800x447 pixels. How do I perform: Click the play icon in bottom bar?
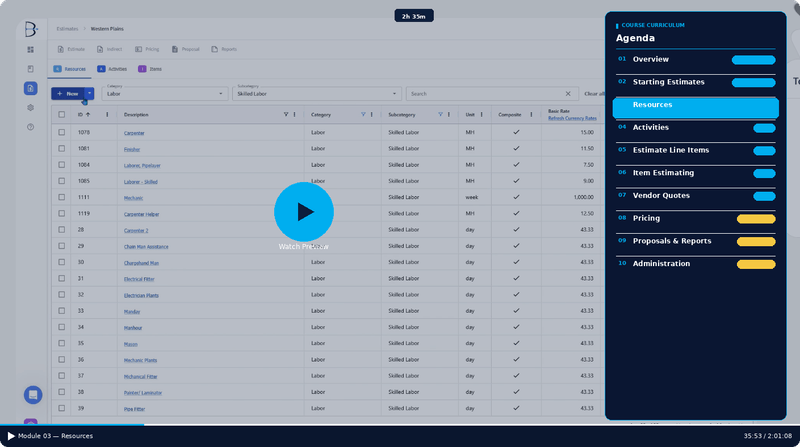[x=11, y=436]
